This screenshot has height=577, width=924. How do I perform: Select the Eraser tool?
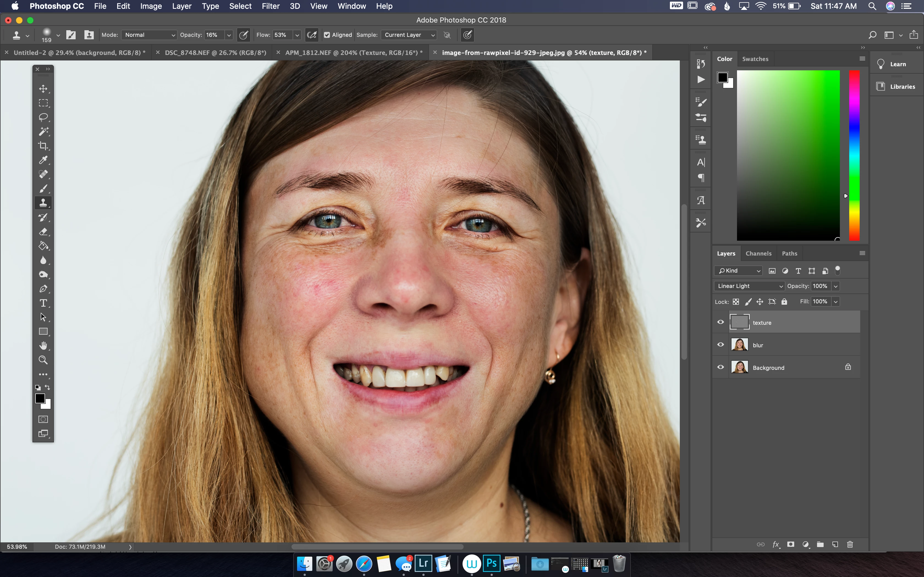[x=43, y=232]
